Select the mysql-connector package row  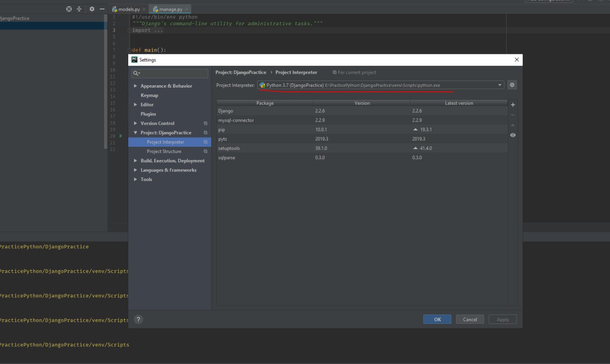(x=362, y=120)
